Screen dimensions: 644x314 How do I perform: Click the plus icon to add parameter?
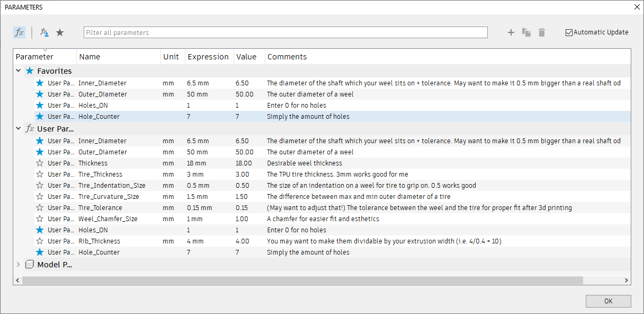pos(511,32)
